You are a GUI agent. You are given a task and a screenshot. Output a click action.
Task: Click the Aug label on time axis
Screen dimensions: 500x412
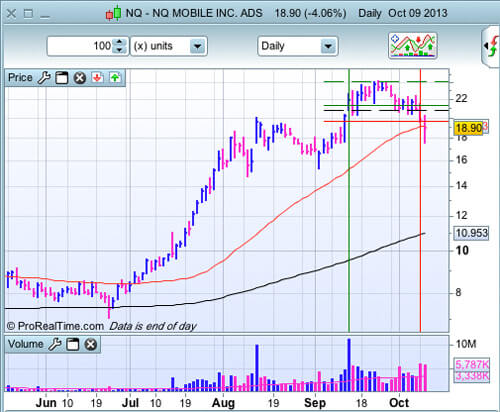coord(223,403)
